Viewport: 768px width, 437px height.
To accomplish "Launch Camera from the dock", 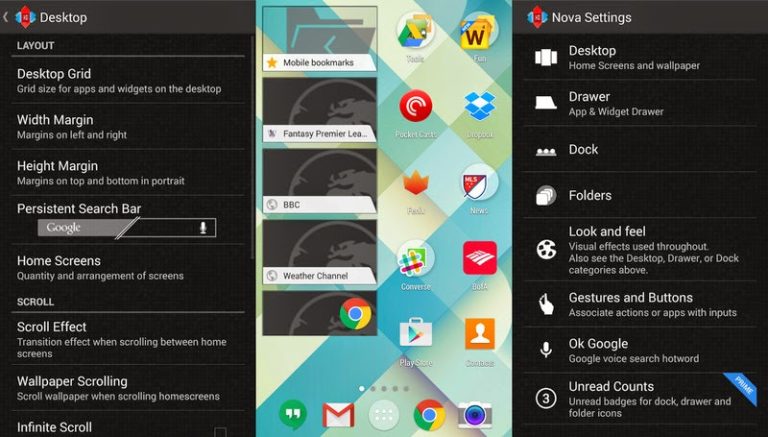I will [x=475, y=415].
